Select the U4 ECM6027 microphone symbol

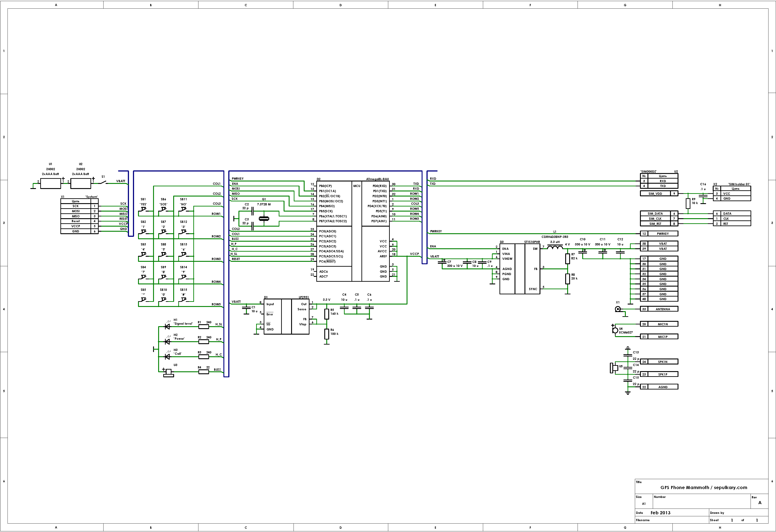pyautogui.click(x=615, y=330)
